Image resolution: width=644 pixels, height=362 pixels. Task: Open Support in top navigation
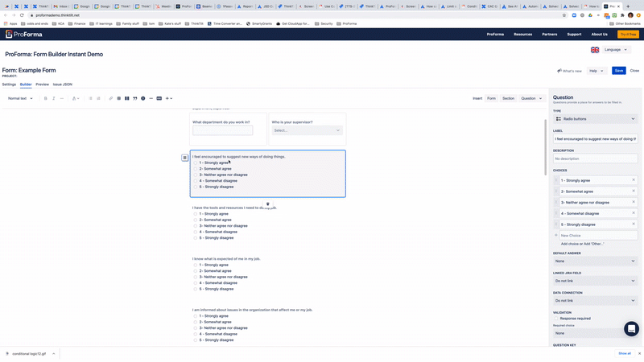(x=574, y=35)
